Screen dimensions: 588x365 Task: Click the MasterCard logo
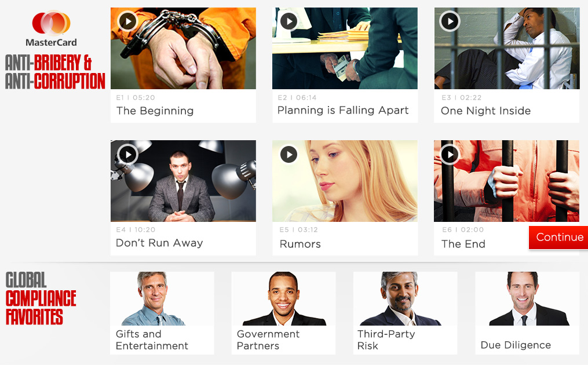(52, 28)
